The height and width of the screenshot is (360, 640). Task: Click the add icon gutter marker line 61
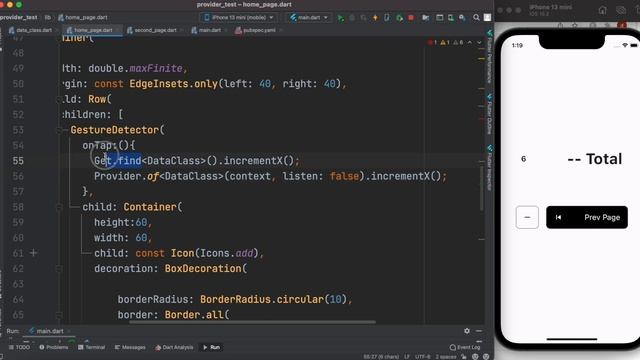(33, 253)
